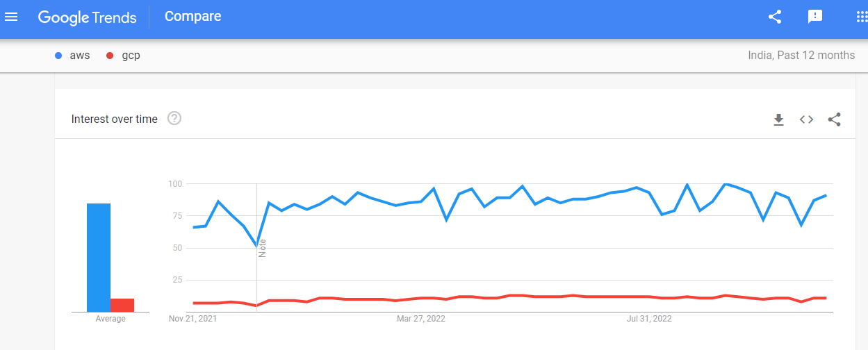Click the Jul 31, 2022 axis label
Viewport: 868px width, 350px height.
coord(649,319)
